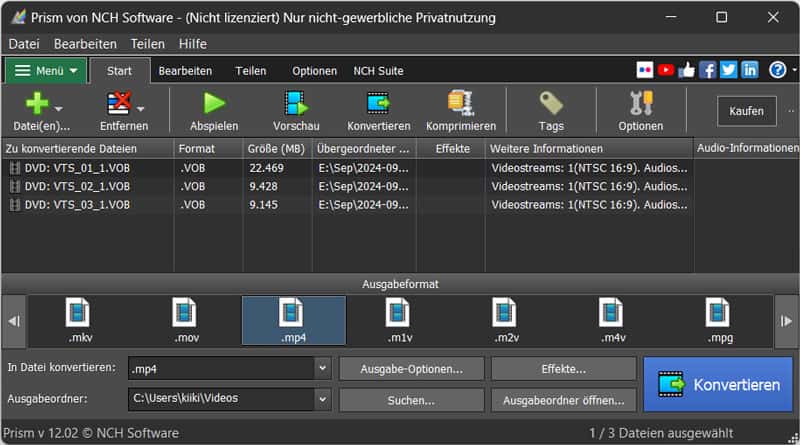Click the Effekte button
This screenshot has width=800, height=445.
564,369
